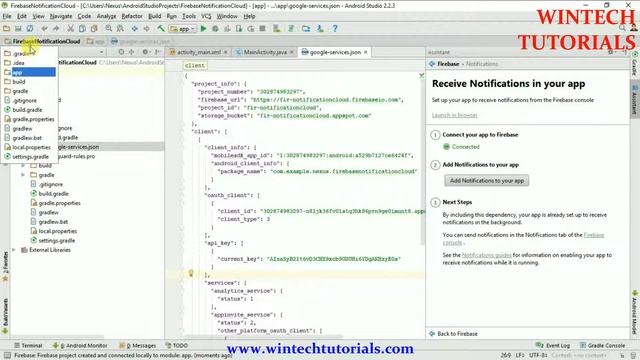Open the Terminal tool window tab
The width and height of the screenshot is (640, 360).
tap(29, 345)
